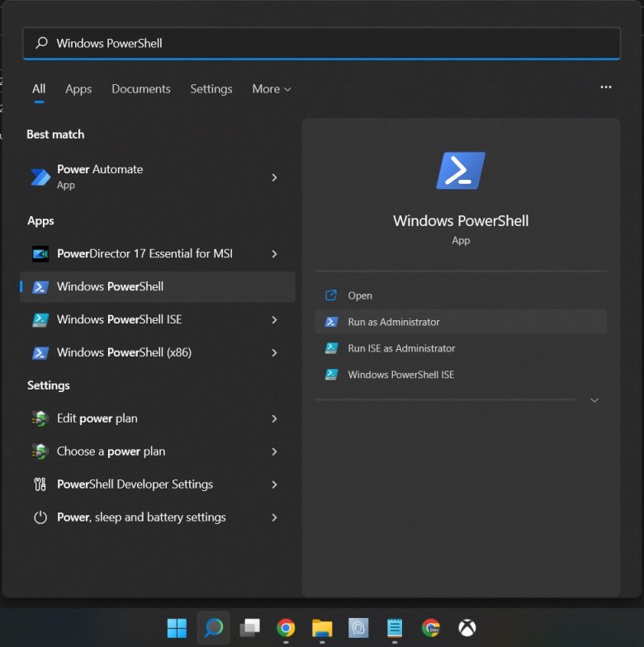
Task: Select the PowerShell Developer Settings text
Action: tap(135, 485)
